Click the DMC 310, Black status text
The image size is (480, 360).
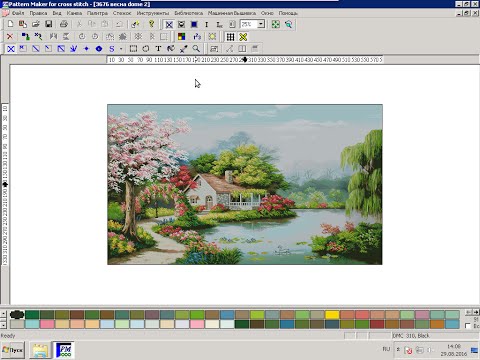(411, 336)
